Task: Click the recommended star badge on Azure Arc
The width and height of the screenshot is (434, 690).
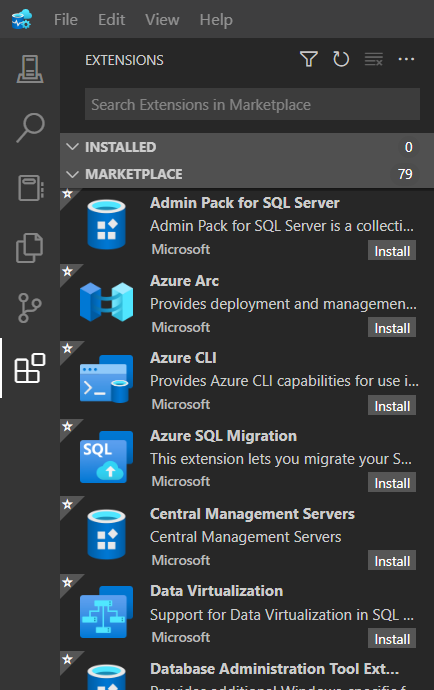Action: (67, 271)
